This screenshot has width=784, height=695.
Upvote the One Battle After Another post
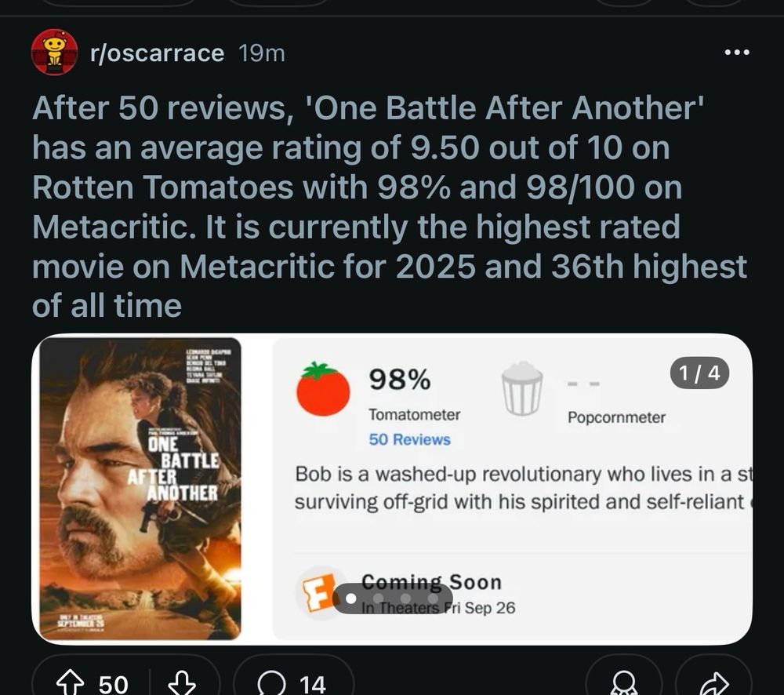71,683
